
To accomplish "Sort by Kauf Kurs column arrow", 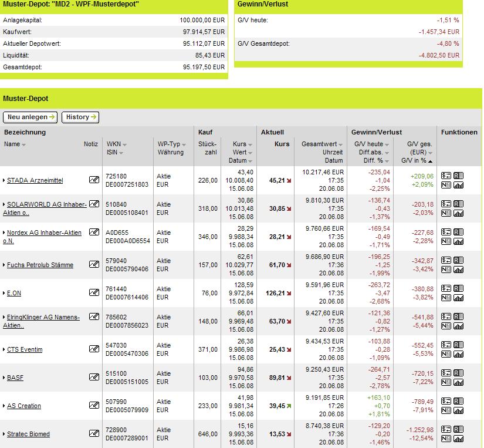I will coord(251,144).
